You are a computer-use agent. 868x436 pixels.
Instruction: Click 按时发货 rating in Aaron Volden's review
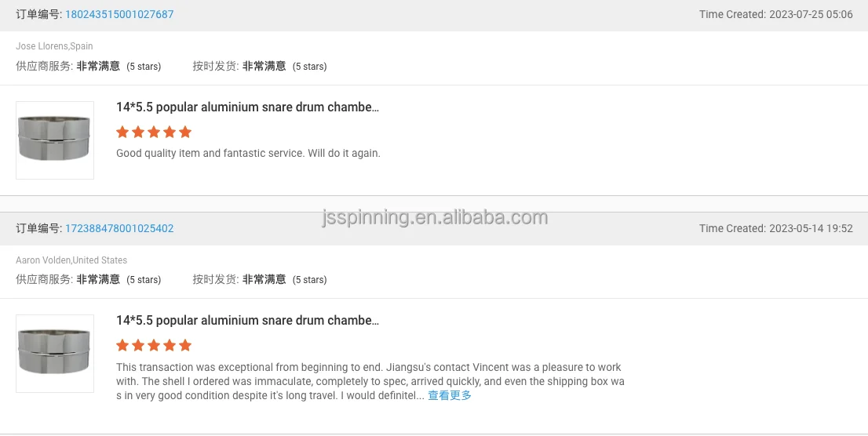point(259,280)
